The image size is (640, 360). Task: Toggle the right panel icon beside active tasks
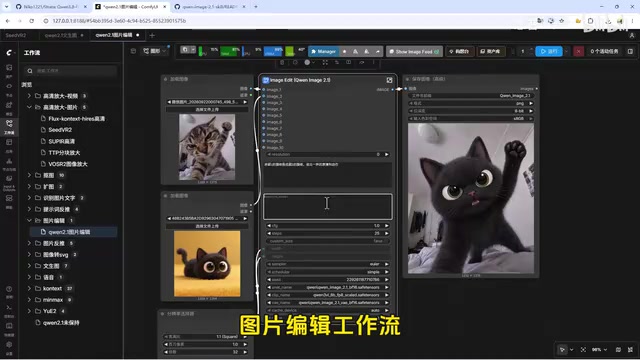[630, 51]
